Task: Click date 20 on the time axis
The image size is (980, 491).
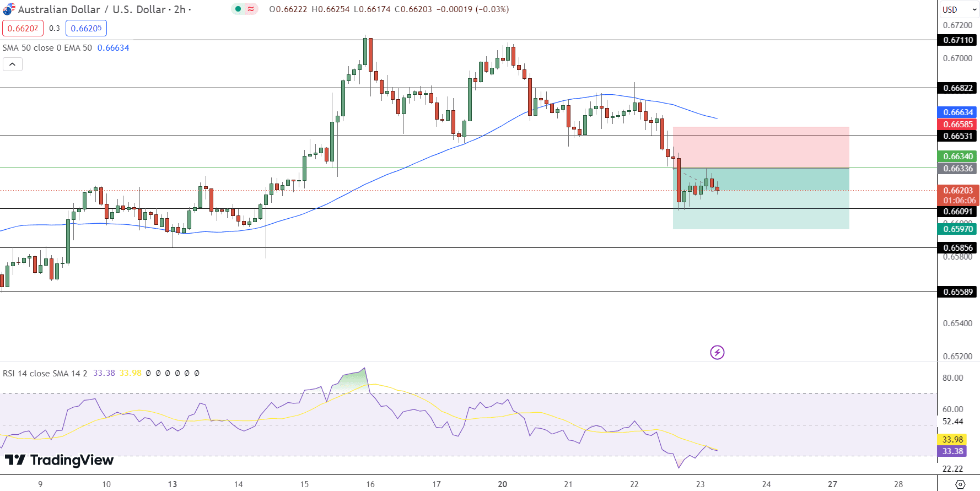Action: tap(502, 484)
